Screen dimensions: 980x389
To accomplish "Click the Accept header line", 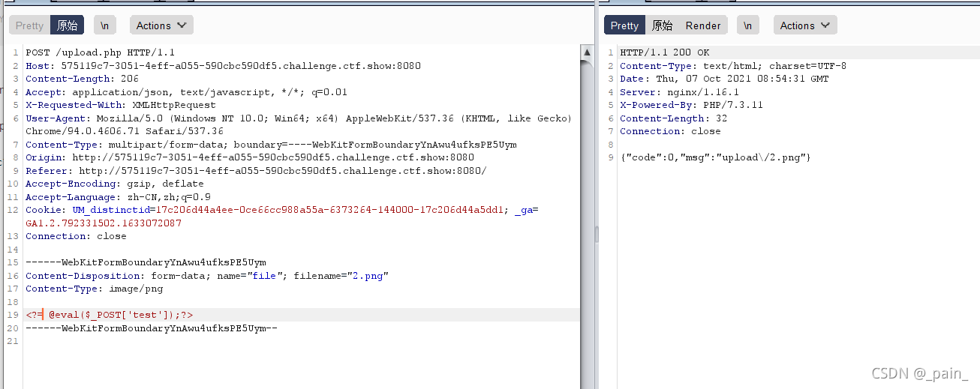I will pos(186,92).
